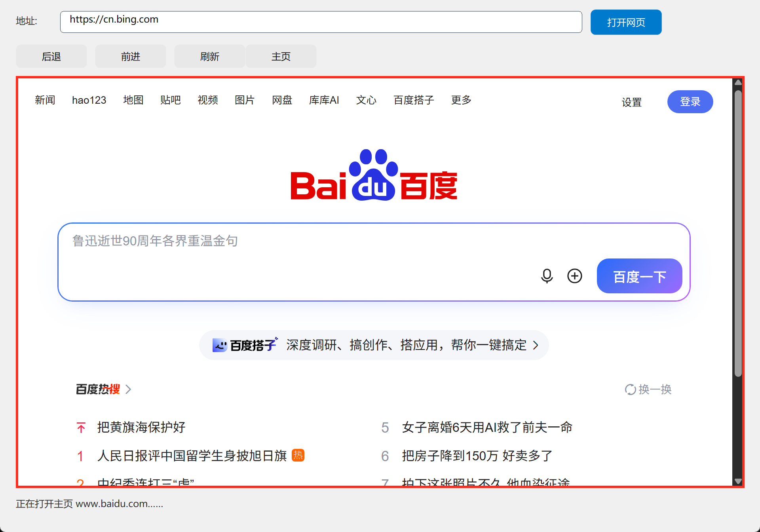Open the 更多 menu in navigation
Viewport: 760px width, 532px height.
click(461, 100)
